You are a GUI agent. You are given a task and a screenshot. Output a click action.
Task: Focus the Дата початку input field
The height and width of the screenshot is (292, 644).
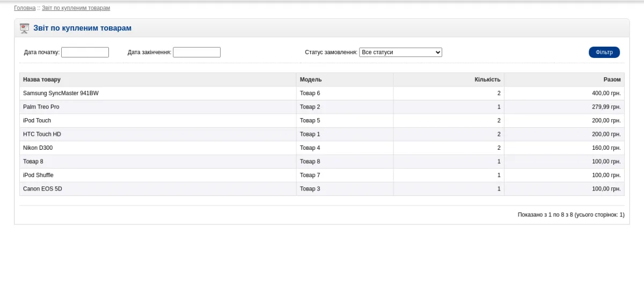[85, 52]
